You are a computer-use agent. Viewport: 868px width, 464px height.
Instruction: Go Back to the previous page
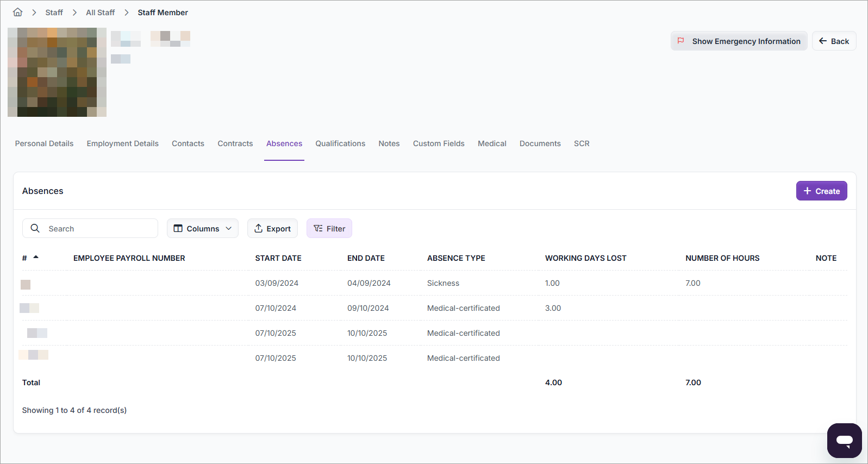(834, 41)
